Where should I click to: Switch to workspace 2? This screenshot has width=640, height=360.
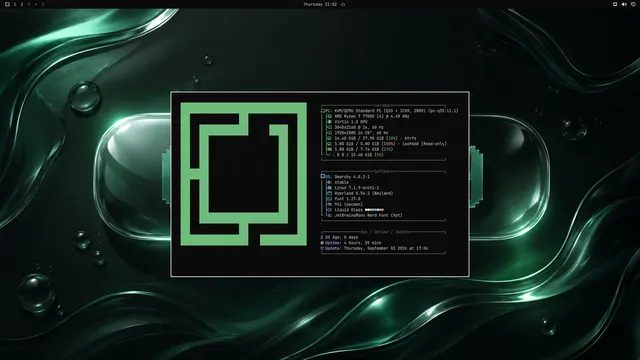22,4
